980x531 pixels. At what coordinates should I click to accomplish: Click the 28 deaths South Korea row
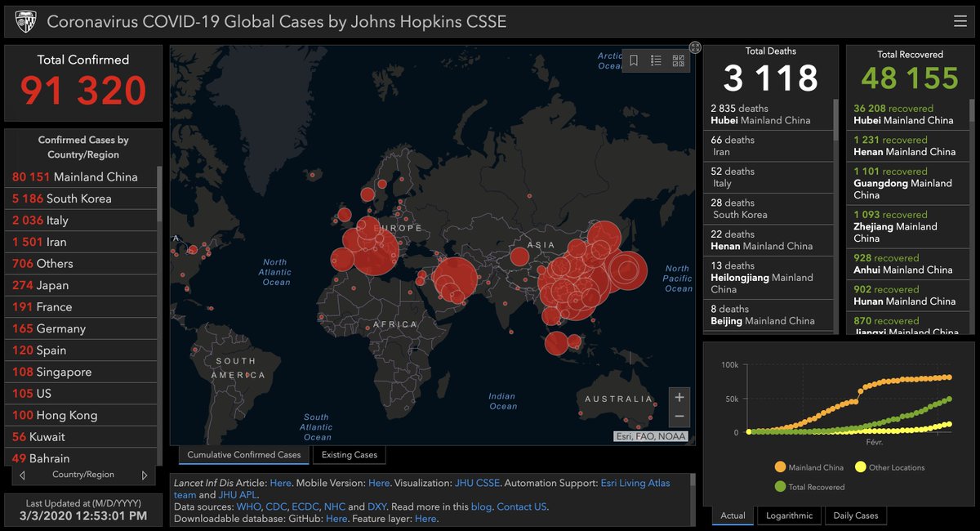768,209
